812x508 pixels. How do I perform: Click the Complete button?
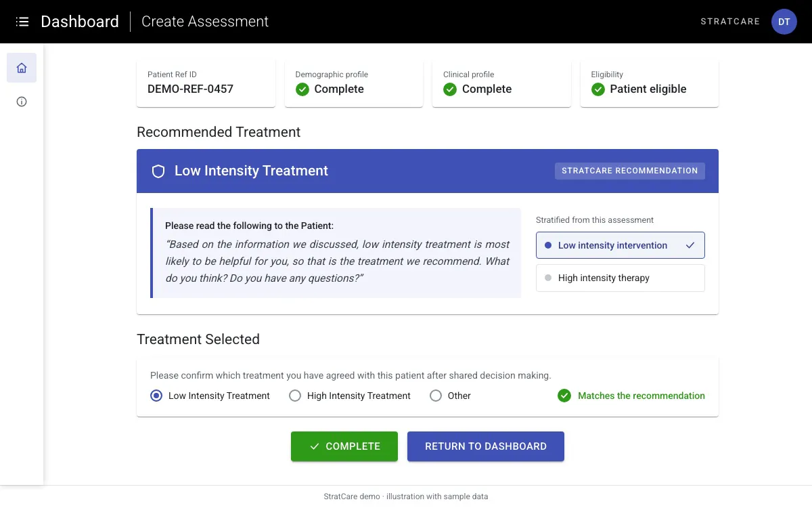(344, 446)
